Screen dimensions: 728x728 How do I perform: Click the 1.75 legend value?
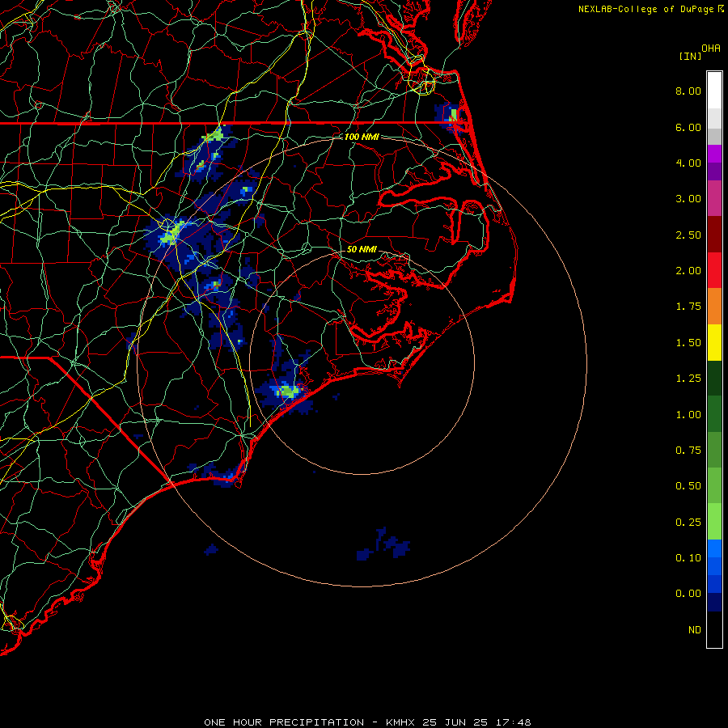pyautogui.click(x=688, y=307)
